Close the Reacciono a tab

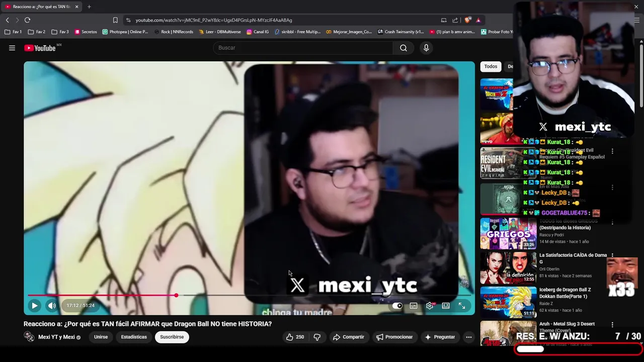click(77, 7)
